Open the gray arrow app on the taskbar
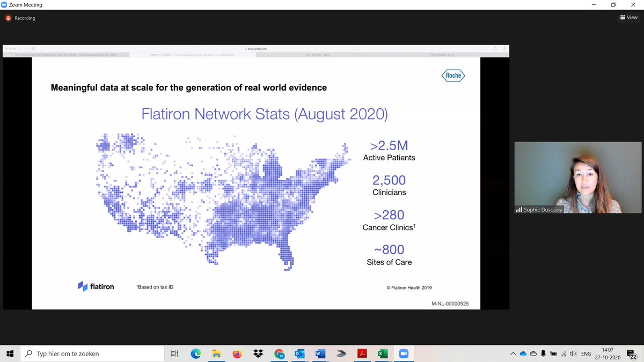644x362 pixels. pyautogui.click(x=341, y=354)
